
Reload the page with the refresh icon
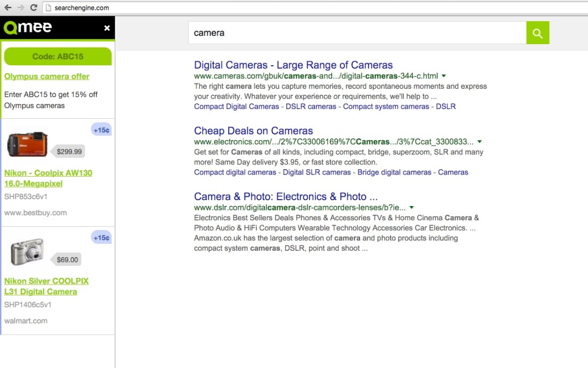(33, 8)
